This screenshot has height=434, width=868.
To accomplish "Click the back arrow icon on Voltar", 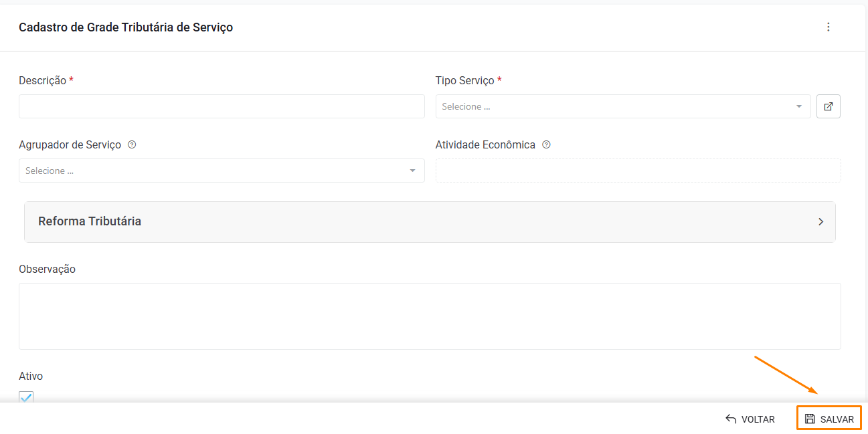I will click(x=731, y=419).
